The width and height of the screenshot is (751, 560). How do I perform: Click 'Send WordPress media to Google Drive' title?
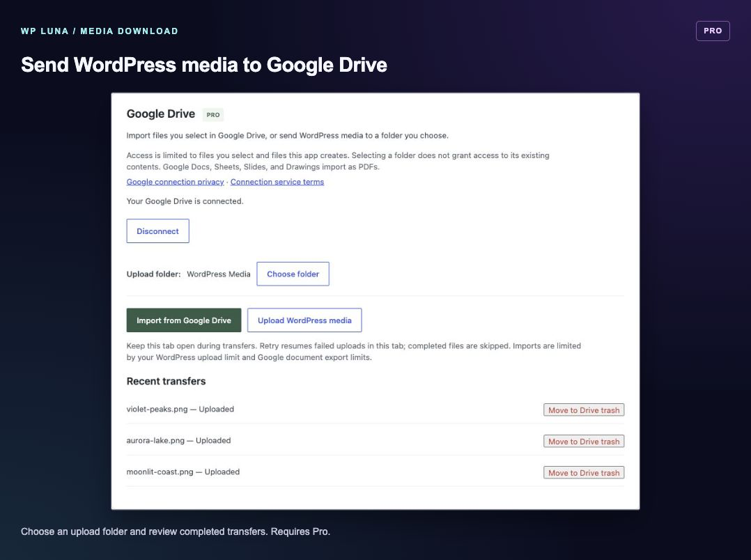tap(204, 65)
